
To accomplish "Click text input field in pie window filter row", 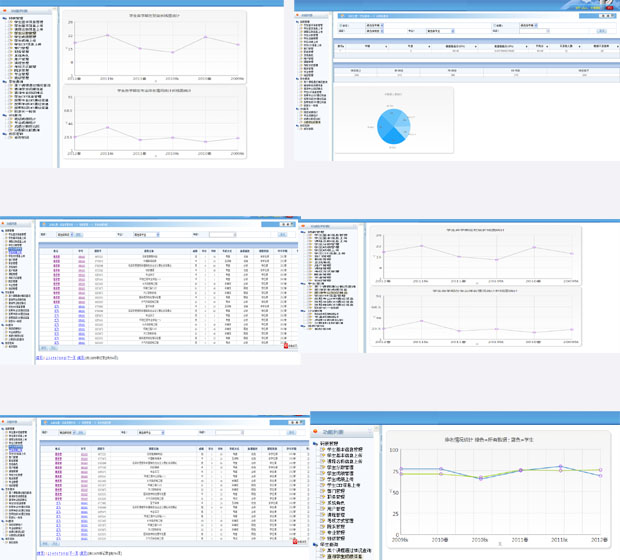I will click(x=534, y=31).
